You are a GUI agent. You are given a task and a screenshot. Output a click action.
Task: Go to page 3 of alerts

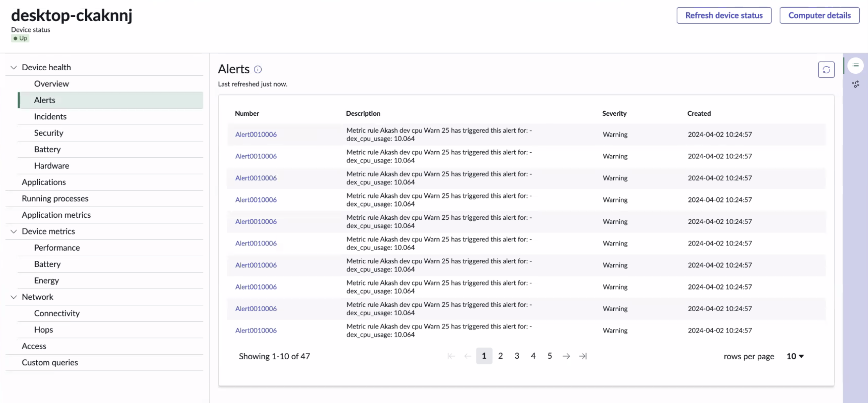pyautogui.click(x=516, y=356)
